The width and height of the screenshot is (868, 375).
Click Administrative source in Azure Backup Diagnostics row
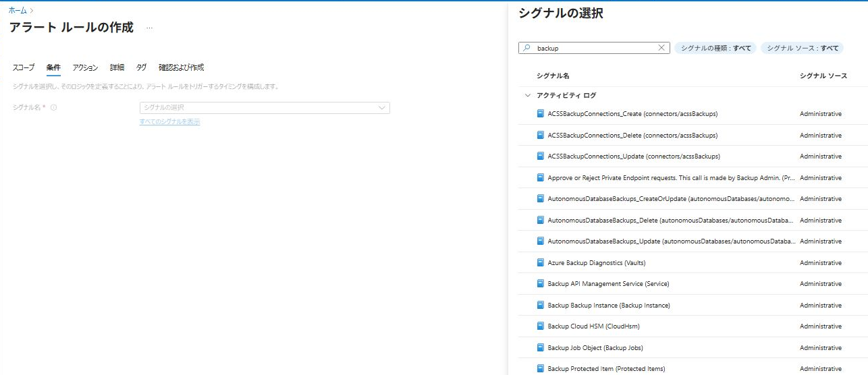[x=821, y=262]
